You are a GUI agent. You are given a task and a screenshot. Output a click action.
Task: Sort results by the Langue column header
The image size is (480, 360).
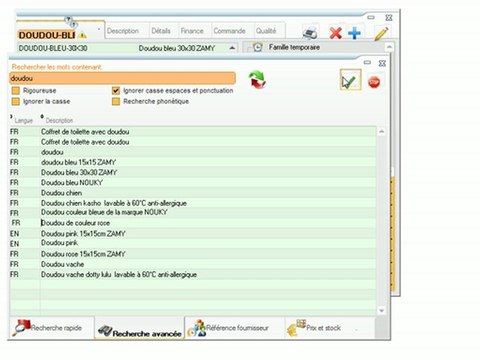23,120
